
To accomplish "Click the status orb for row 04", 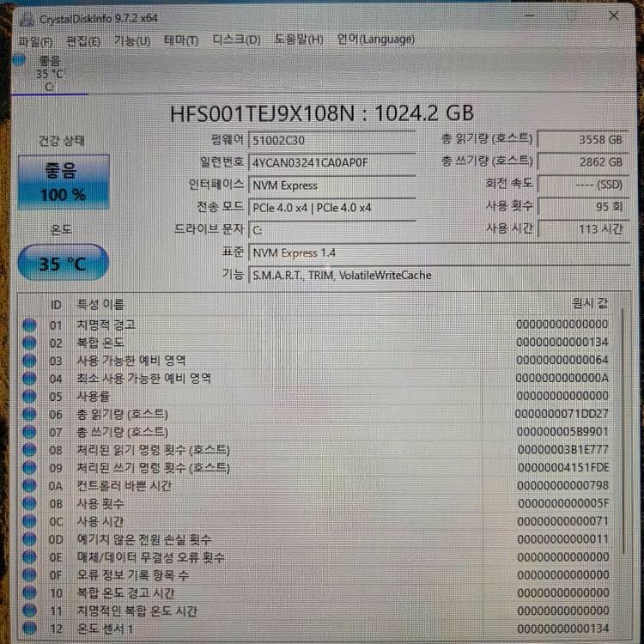I will point(29,379).
